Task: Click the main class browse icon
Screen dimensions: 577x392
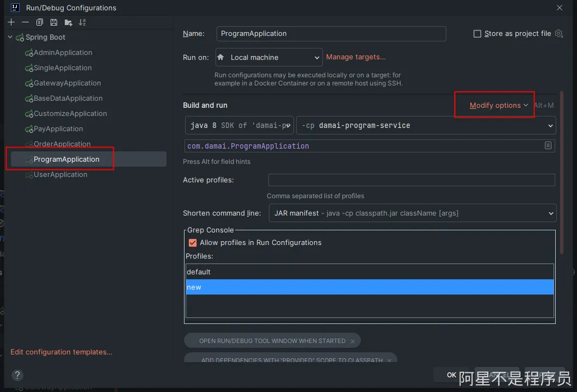Action: [548, 146]
